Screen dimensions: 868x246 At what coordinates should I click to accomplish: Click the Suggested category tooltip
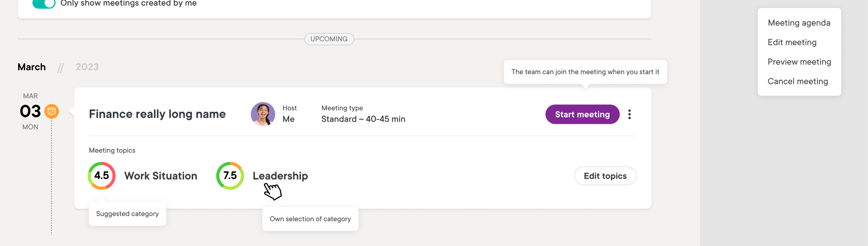pos(127,214)
